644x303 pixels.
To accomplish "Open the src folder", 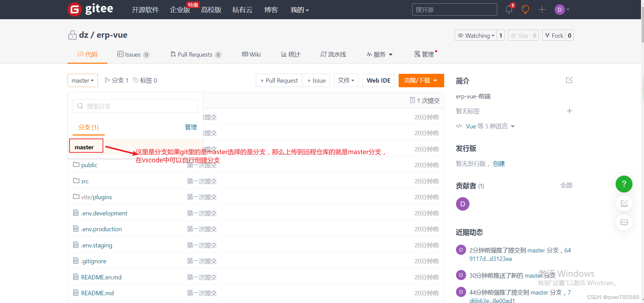I will [85, 181].
